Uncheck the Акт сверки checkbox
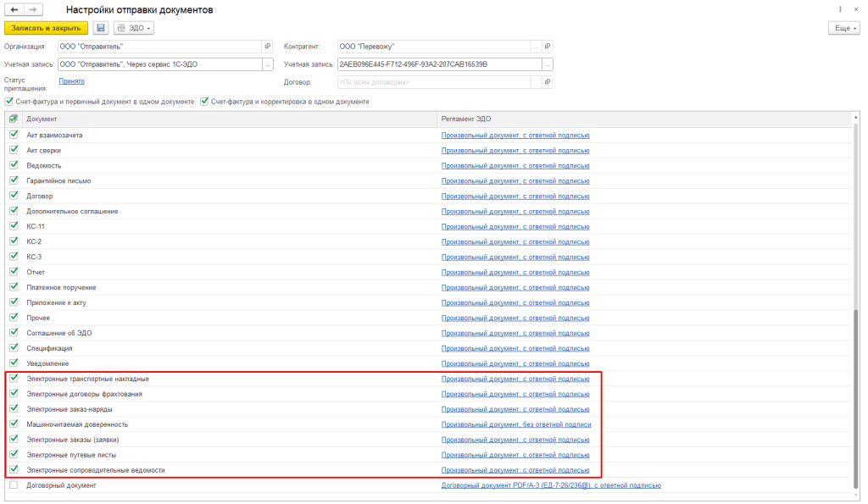This screenshot has height=504, width=868. (x=14, y=150)
